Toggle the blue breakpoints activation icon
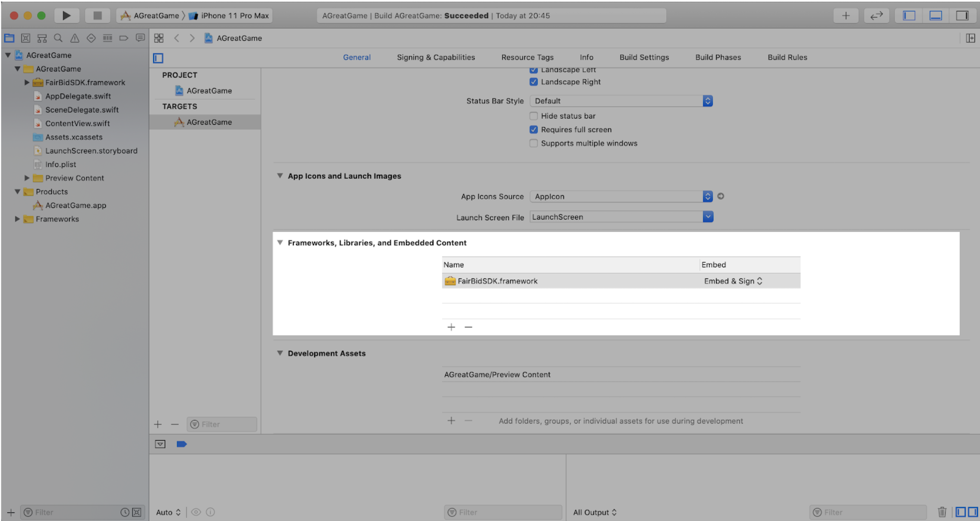 pyautogui.click(x=181, y=444)
